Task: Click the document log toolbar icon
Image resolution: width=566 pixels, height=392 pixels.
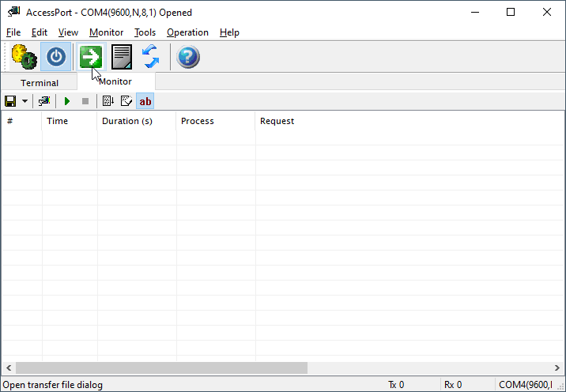Action: coord(122,57)
